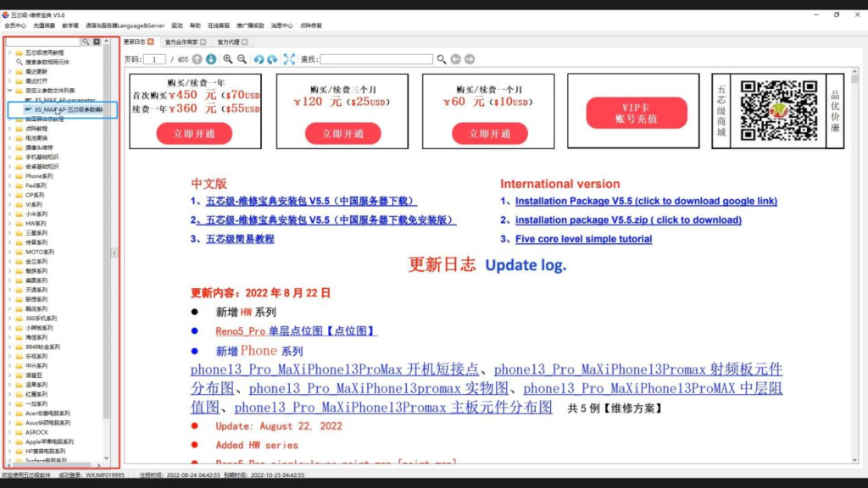
Task: Open the Installation Package V5.5 google link
Action: 646,201
